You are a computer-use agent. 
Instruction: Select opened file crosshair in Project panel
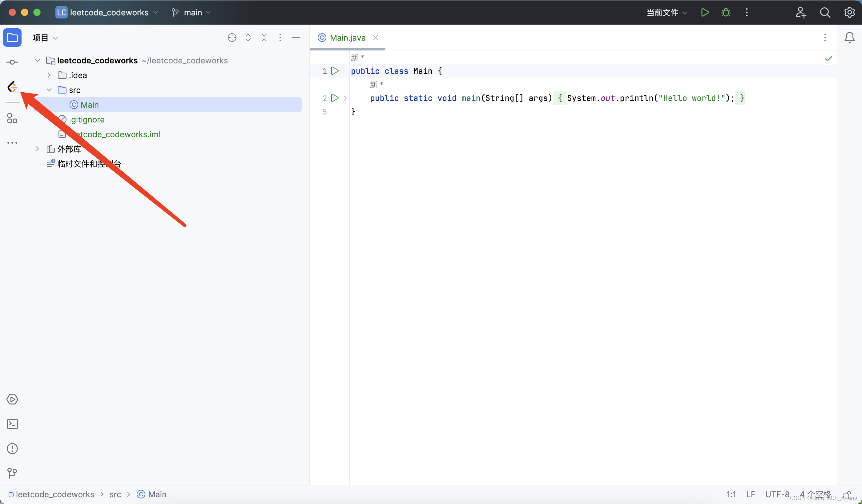[232, 38]
